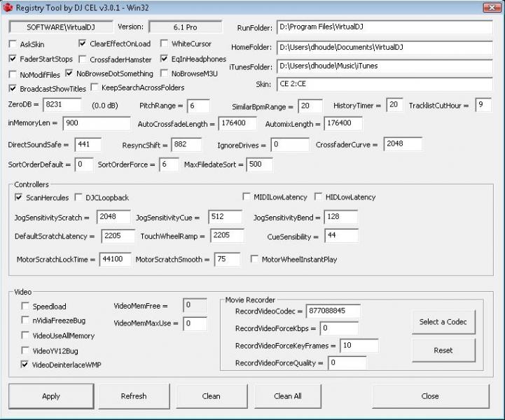Select the Skin text field
Screen dimensions: 505x420
(385, 84)
